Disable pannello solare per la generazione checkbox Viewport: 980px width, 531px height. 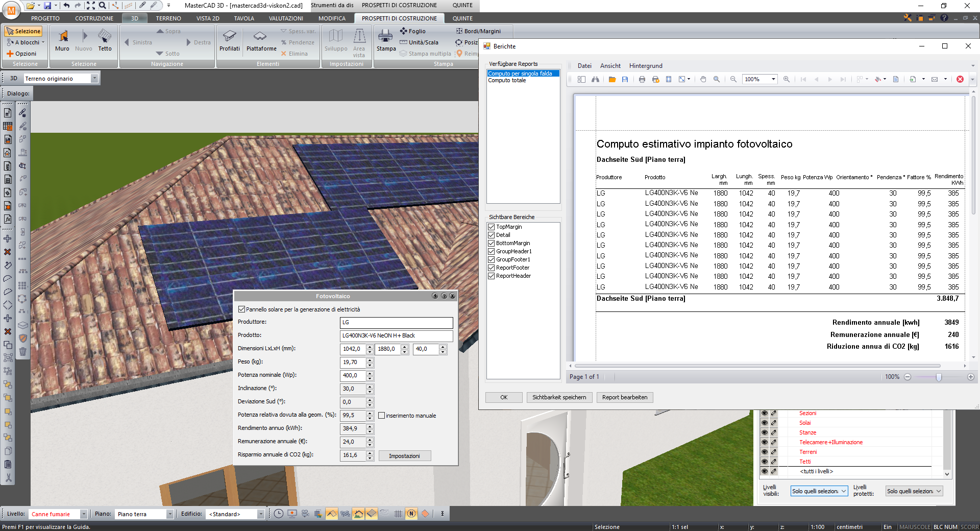click(241, 309)
